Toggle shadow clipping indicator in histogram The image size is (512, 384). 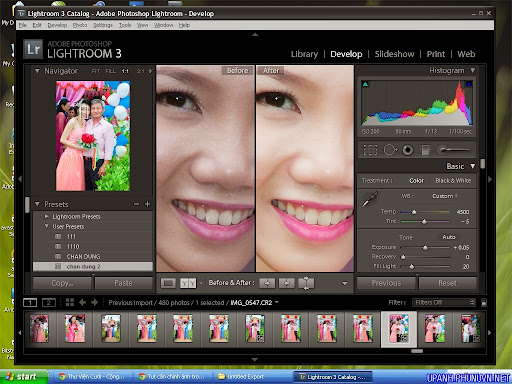pyautogui.click(x=365, y=84)
